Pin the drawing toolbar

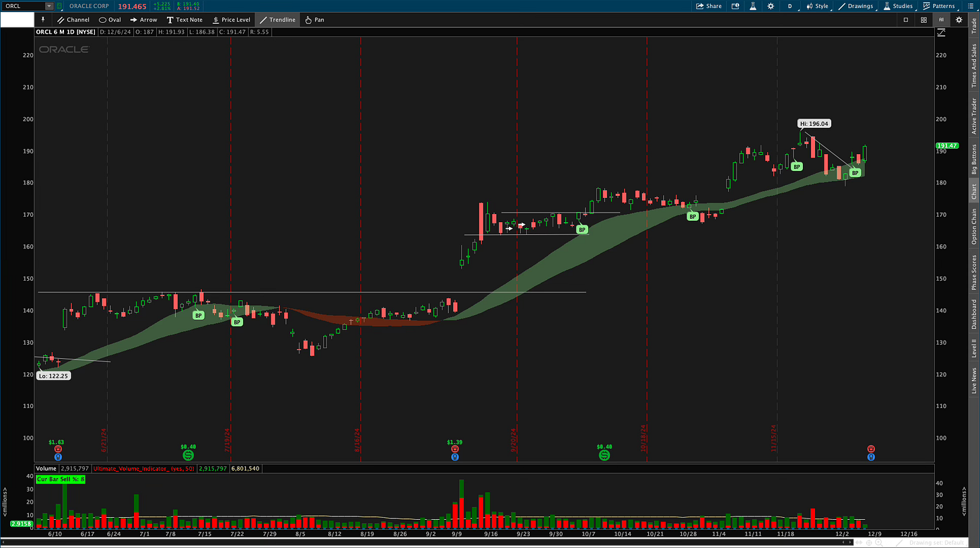43,20
